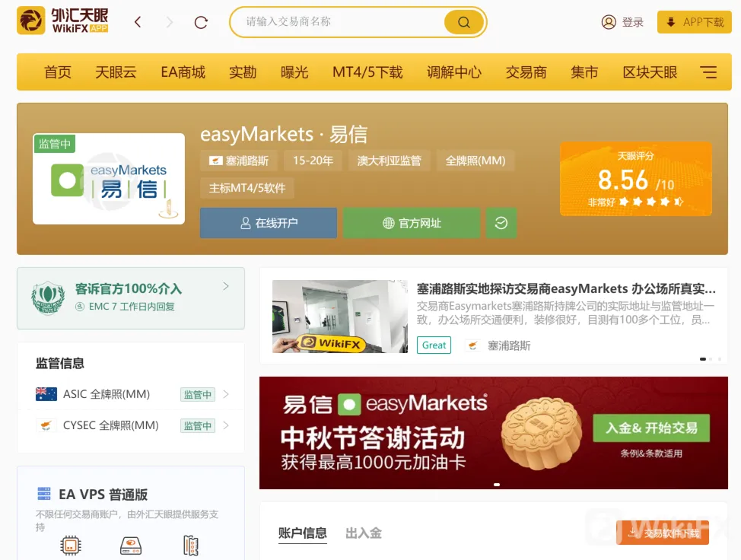
Task: Click the APP下载 download button
Action: click(694, 22)
